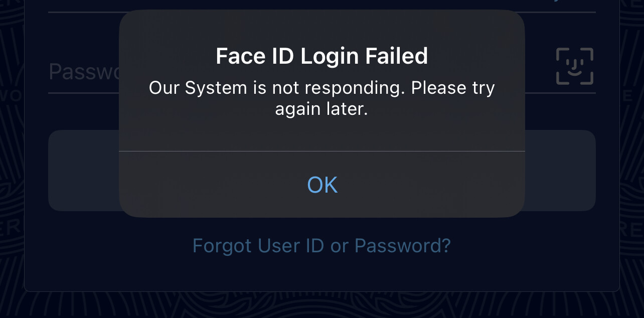The width and height of the screenshot is (644, 318).
Task: Click the dimmed login button behind the alert
Action: [322, 171]
